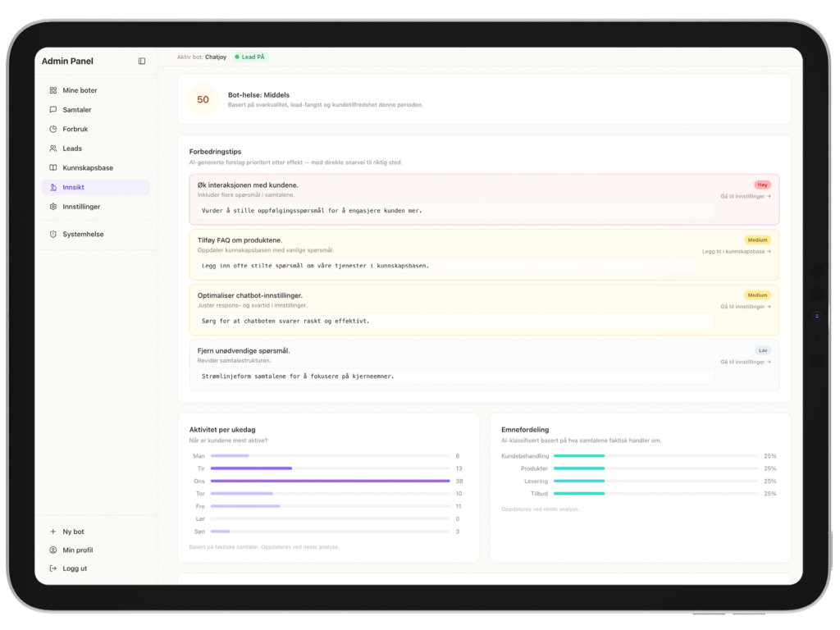Viewport: 840px width, 630px height.
Task: Click the Systemhelse shield icon
Action: click(x=53, y=235)
